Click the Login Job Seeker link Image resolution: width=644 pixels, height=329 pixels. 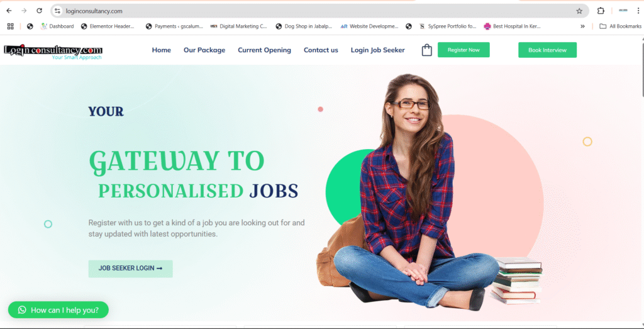click(x=378, y=50)
